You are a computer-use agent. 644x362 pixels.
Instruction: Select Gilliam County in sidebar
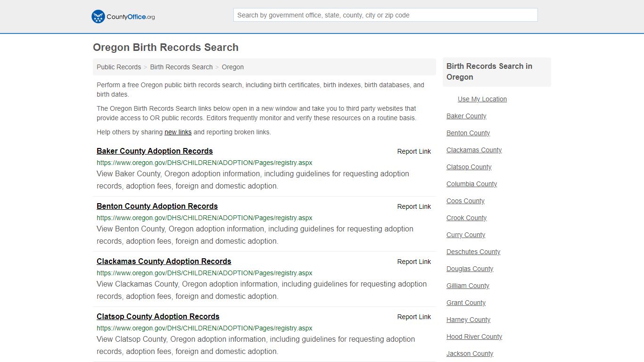click(468, 286)
